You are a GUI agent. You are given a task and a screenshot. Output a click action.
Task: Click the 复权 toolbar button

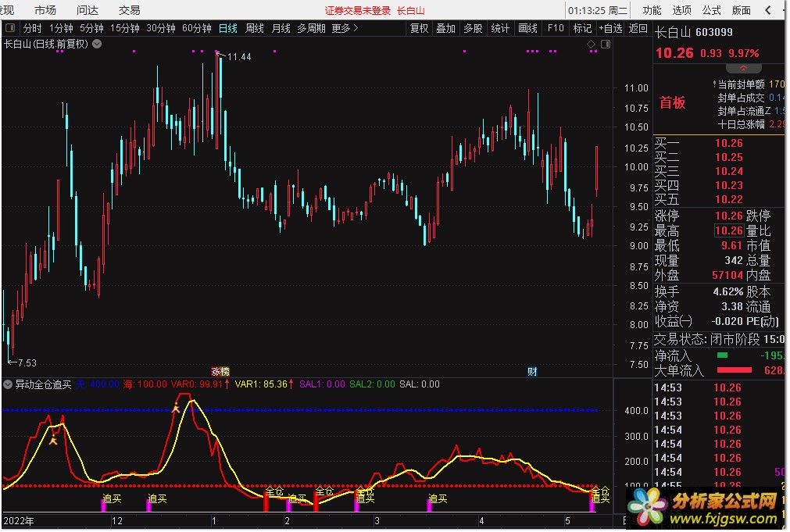click(x=419, y=28)
